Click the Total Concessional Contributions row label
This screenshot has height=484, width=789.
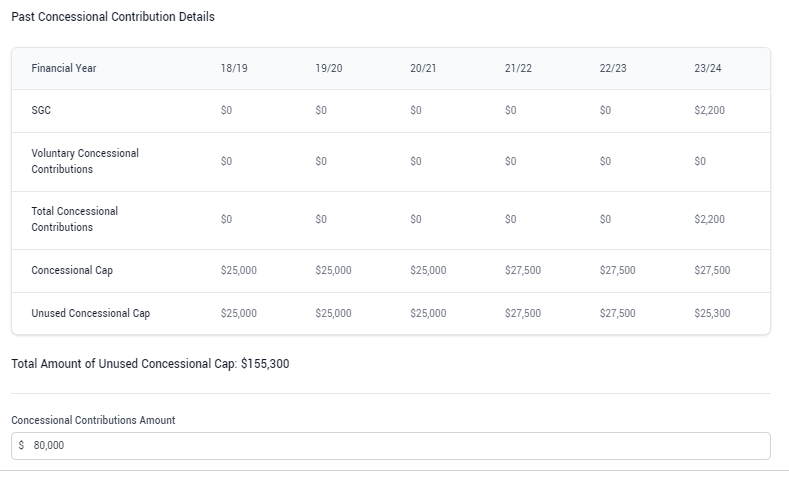pyautogui.click(x=74, y=219)
